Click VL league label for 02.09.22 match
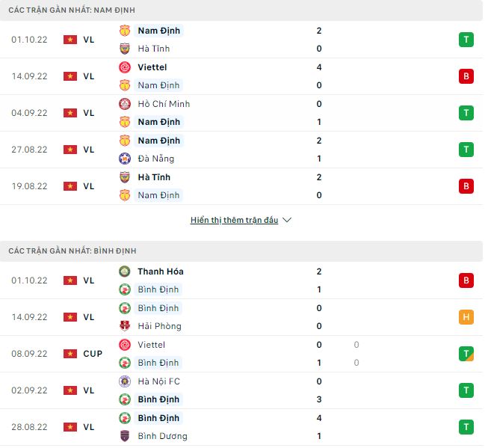 [89, 390]
